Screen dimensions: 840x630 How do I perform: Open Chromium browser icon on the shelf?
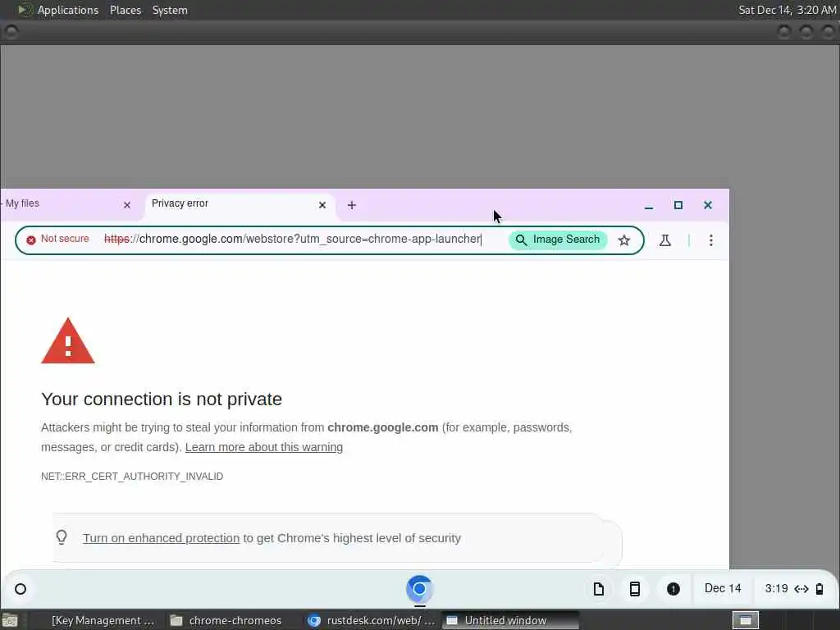coord(419,589)
